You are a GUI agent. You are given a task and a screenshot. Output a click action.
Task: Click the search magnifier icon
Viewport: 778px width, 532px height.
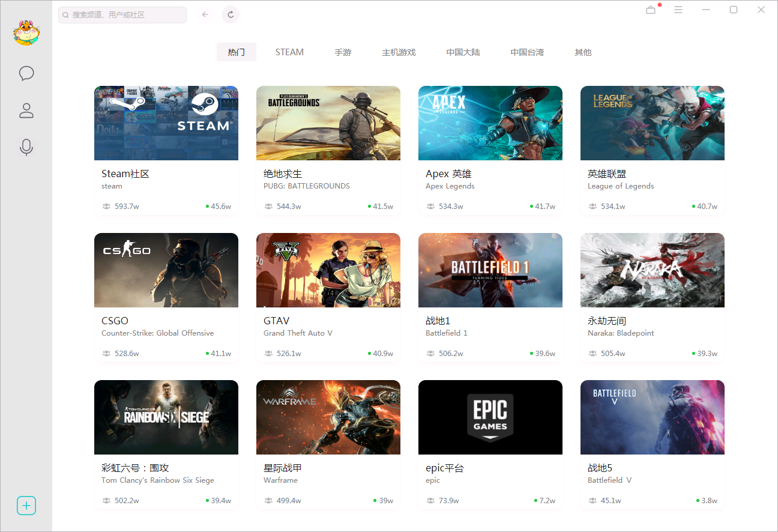(66, 14)
